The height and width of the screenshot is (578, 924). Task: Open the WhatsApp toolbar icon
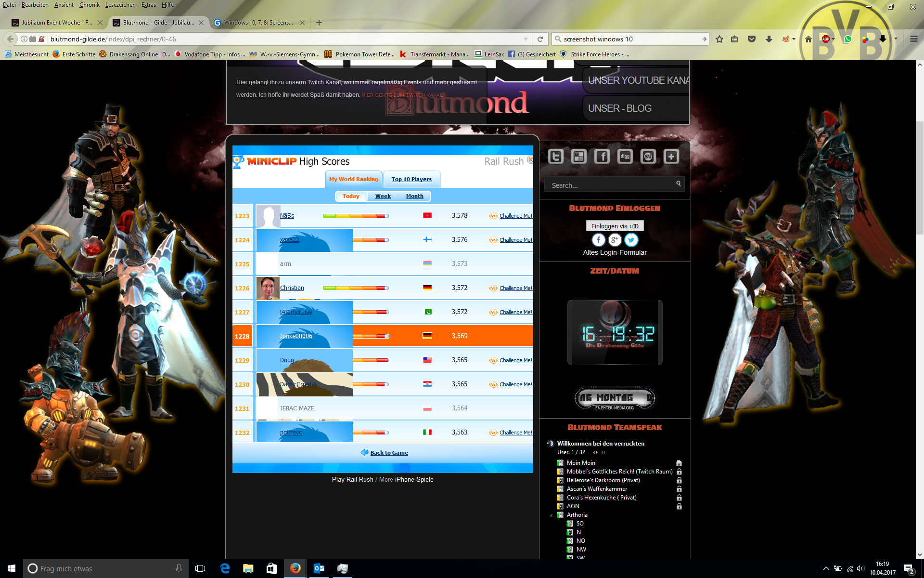848,39
